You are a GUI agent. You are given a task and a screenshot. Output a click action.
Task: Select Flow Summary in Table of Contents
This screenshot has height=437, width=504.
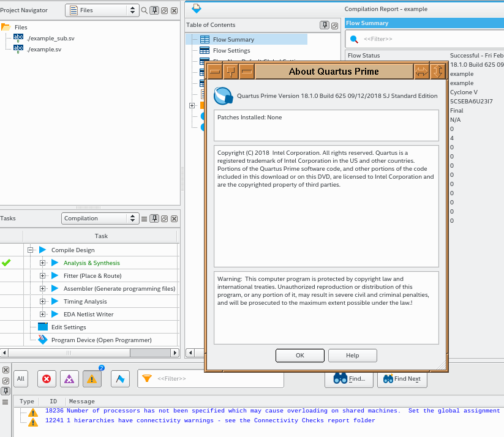233,40
